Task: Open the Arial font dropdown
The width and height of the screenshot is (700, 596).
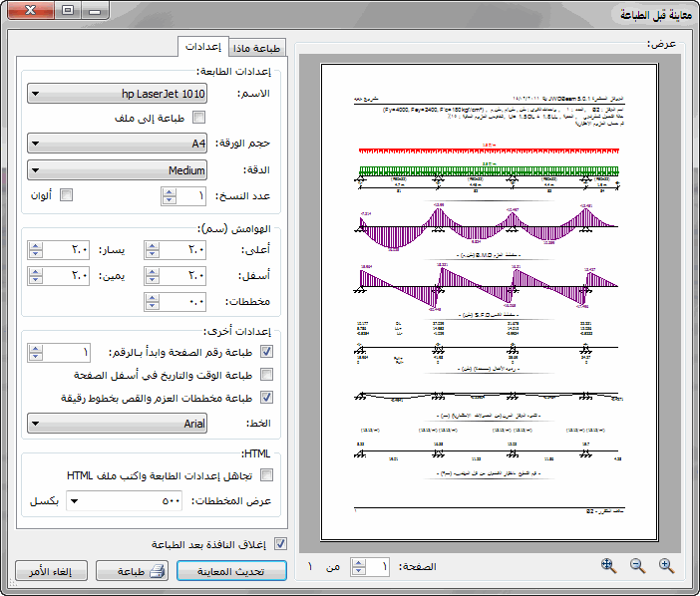Action: pyautogui.click(x=119, y=425)
